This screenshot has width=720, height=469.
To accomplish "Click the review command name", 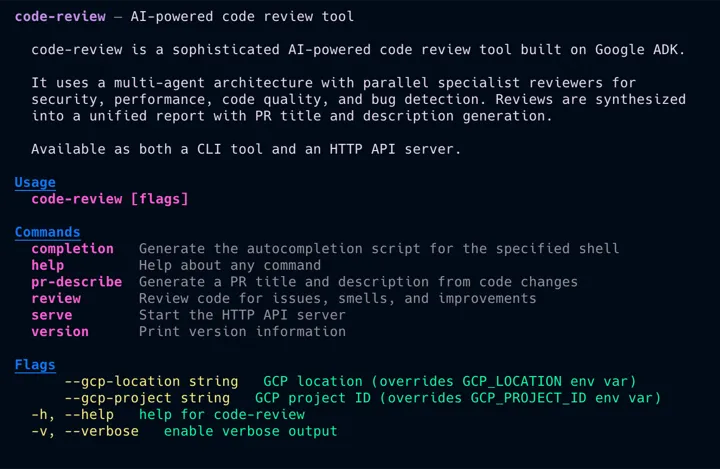I will [56, 298].
